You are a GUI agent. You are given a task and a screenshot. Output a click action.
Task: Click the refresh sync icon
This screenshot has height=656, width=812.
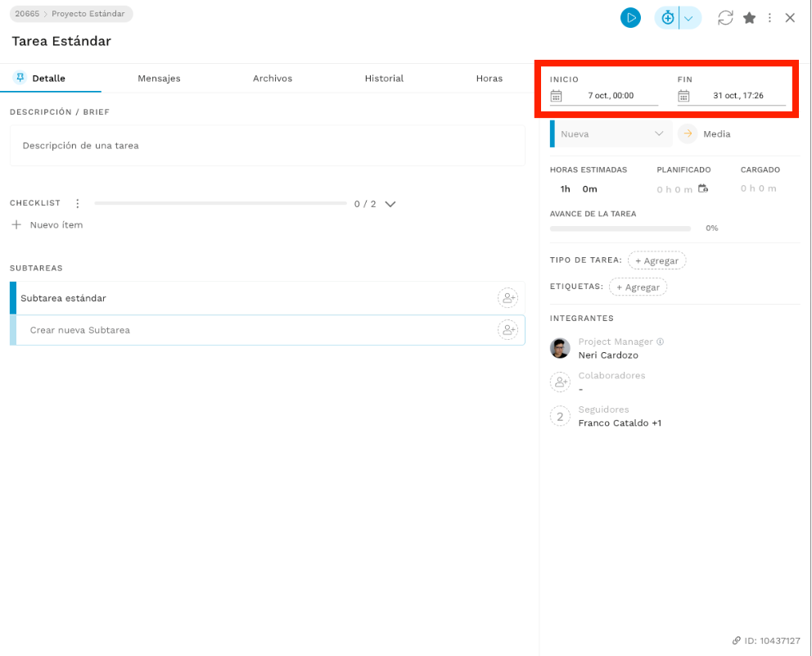[x=725, y=18]
